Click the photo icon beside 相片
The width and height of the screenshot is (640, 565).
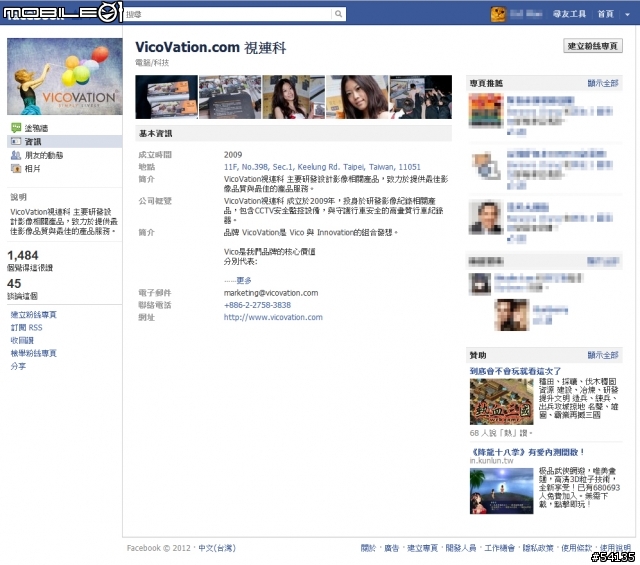(16, 168)
